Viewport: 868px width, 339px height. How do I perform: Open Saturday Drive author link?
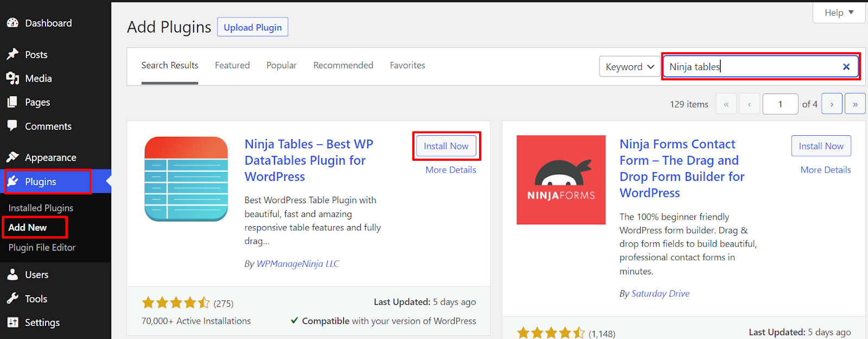coord(660,293)
